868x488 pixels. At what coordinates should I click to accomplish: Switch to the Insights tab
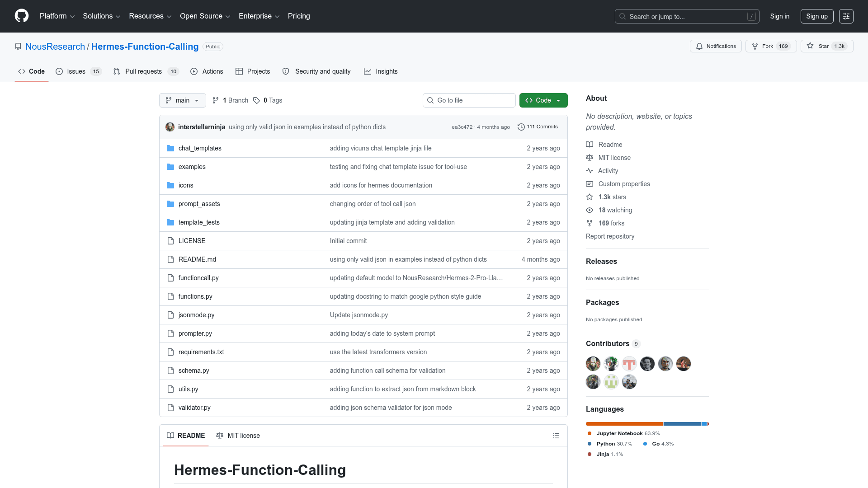[x=381, y=71]
